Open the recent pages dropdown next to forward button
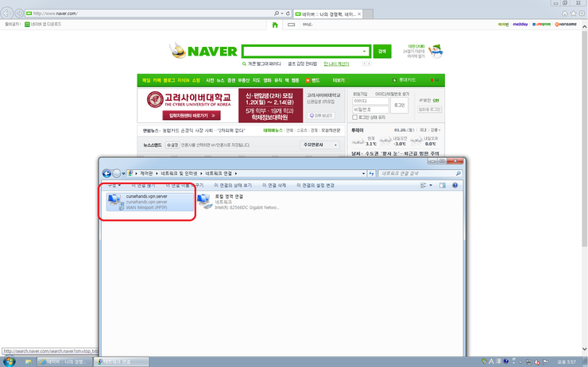 pyautogui.click(x=123, y=173)
